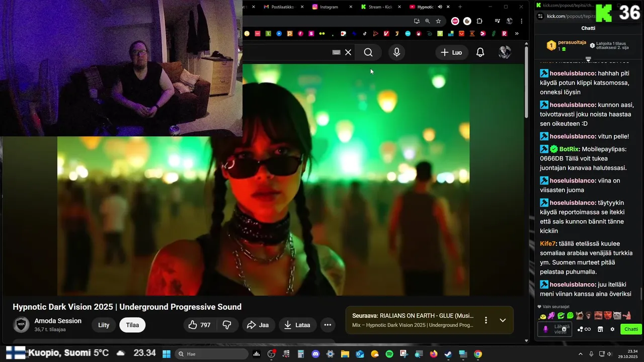Open the YouTube account avatar menu

tap(505, 52)
